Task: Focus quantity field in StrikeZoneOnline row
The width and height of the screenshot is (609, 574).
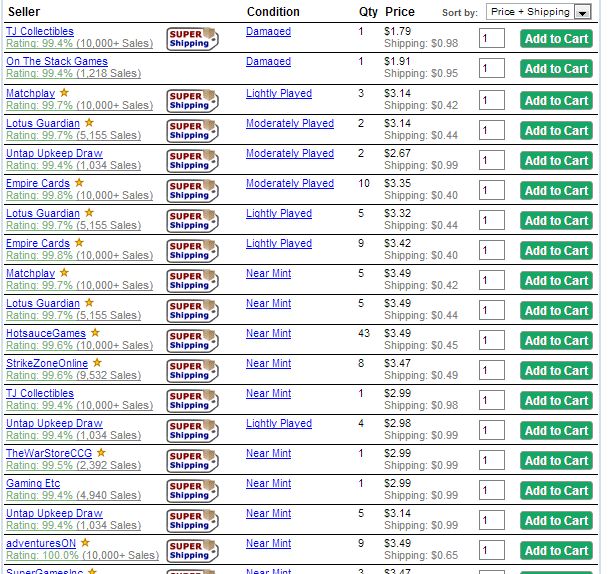Action: pyautogui.click(x=491, y=370)
